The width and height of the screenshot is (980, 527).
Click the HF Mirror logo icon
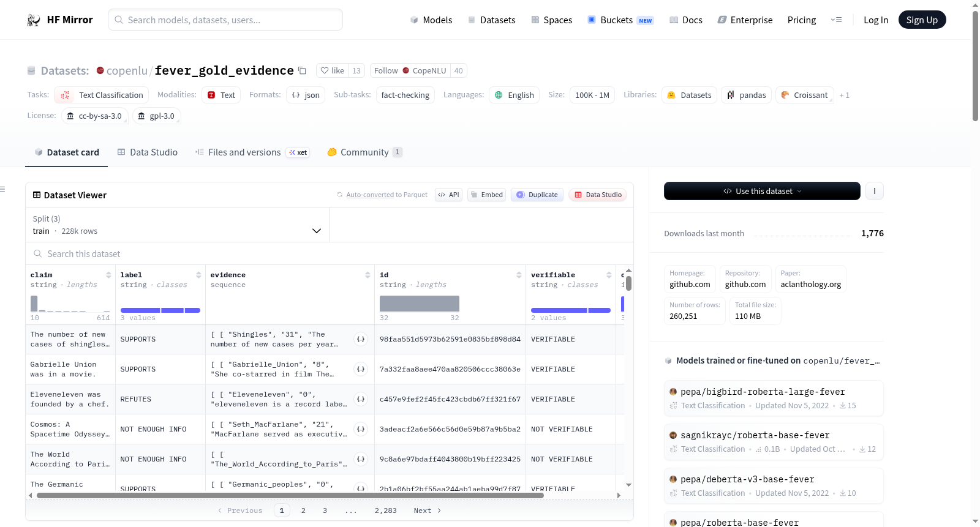pos(34,20)
